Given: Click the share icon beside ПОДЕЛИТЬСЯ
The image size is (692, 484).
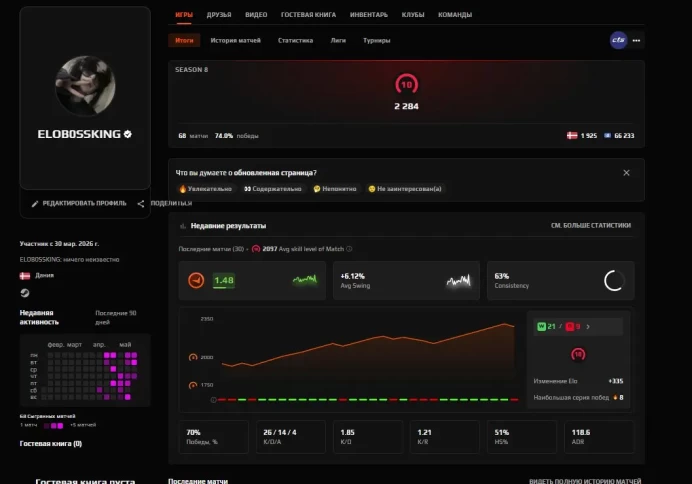Looking at the screenshot, I should 141,203.
